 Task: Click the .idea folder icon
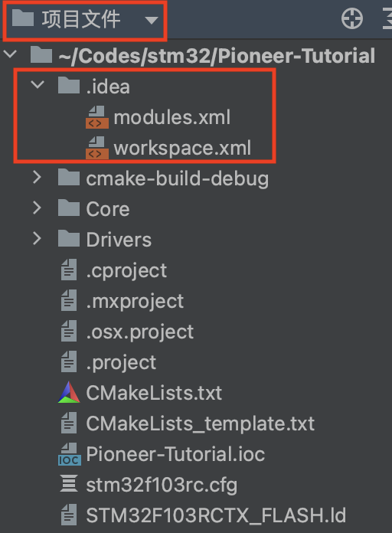(69, 85)
